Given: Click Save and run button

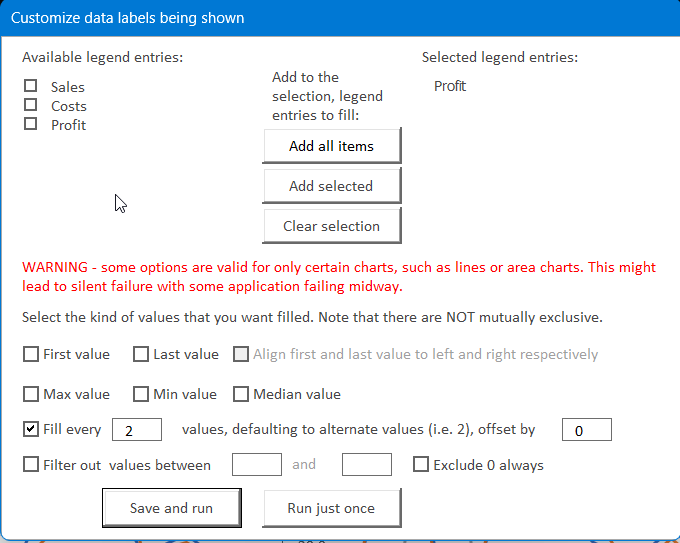Looking at the screenshot, I should coord(172,508).
